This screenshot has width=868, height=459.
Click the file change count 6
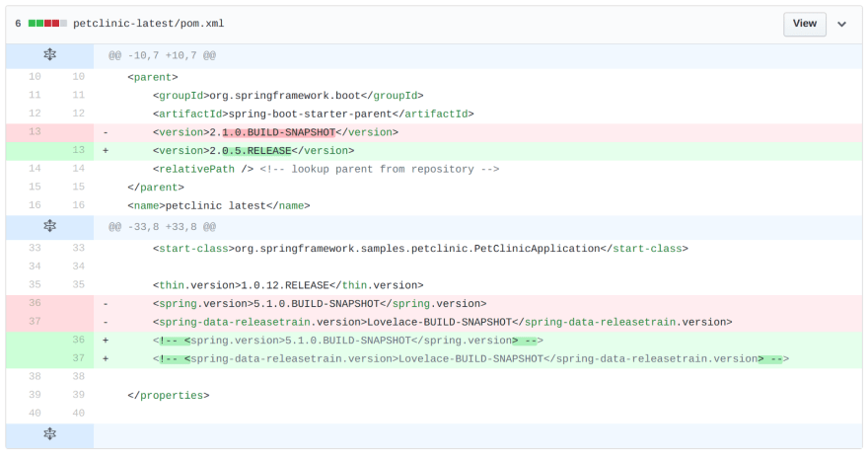(19, 24)
